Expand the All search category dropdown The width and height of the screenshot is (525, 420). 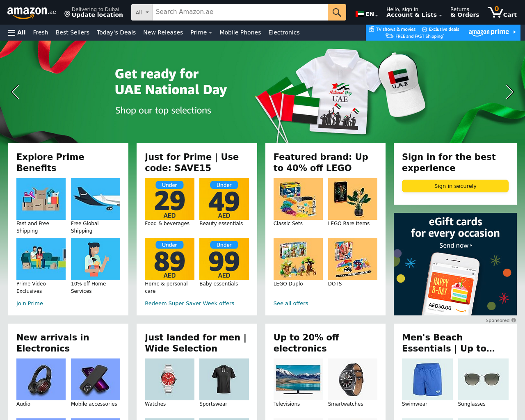pyautogui.click(x=142, y=12)
